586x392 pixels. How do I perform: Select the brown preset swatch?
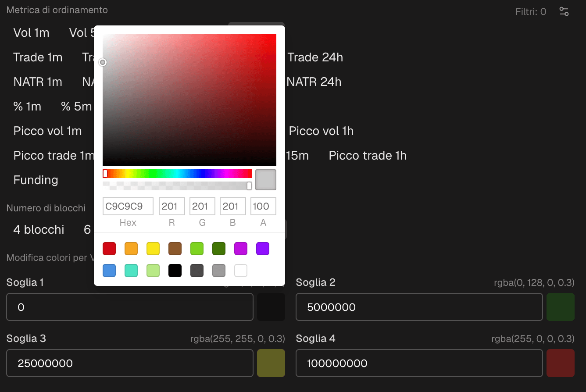coord(175,249)
